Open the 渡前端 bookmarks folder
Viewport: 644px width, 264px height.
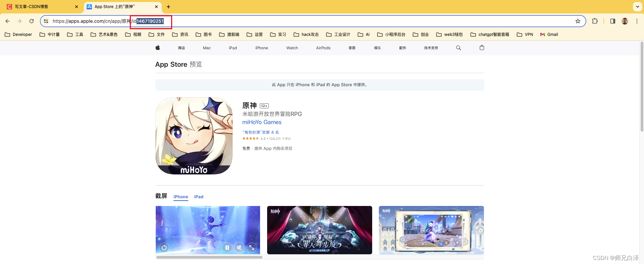click(229, 35)
